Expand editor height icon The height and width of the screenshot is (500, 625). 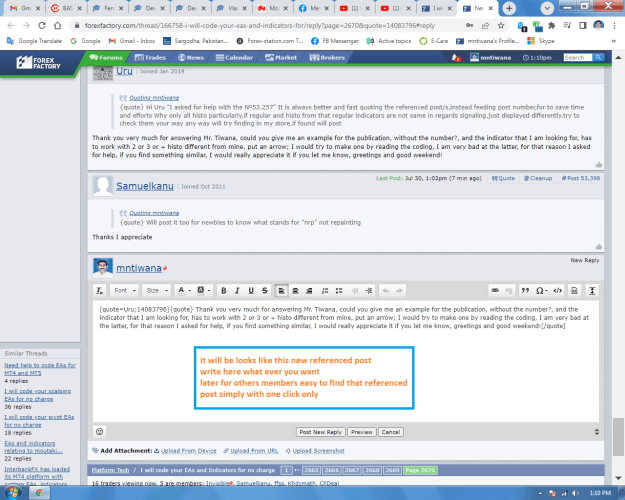tap(592, 291)
